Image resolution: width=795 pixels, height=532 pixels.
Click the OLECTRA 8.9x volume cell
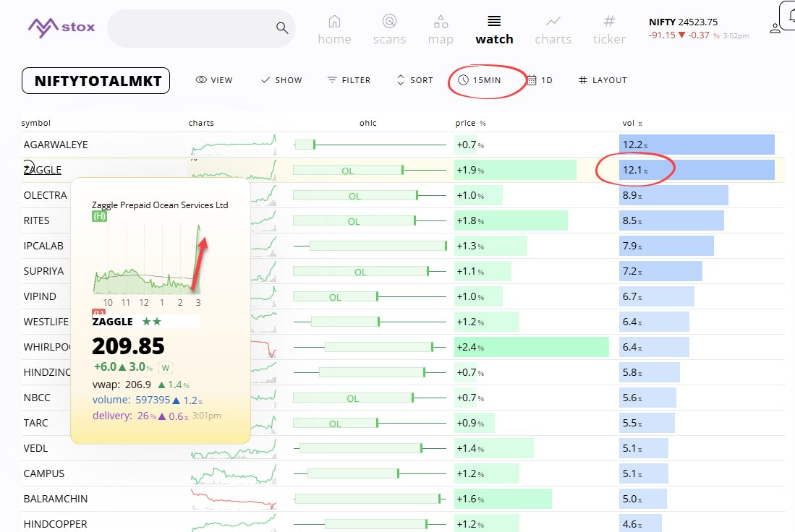[x=673, y=196]
